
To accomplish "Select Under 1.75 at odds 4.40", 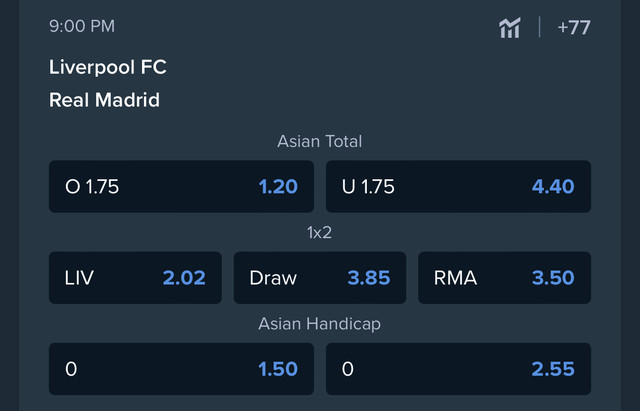I will [x=458, y=187].
